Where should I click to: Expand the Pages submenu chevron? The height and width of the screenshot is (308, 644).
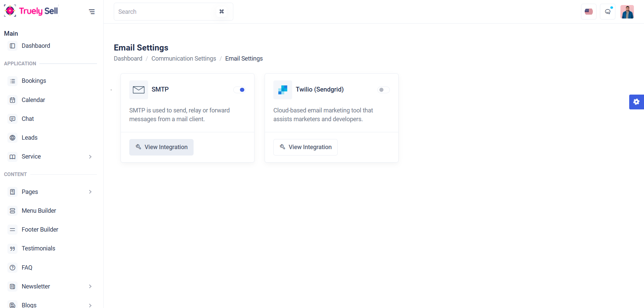pyautogui.click(x=90, y=192)
